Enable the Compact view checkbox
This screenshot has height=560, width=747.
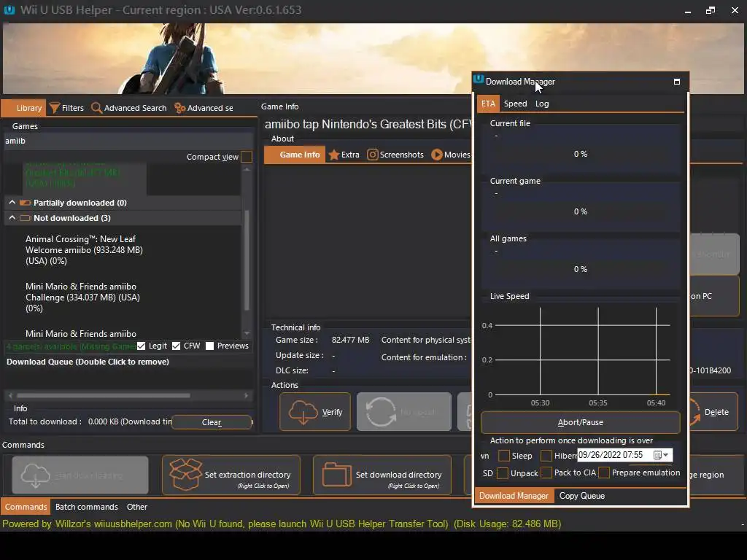tap(247, 157)
